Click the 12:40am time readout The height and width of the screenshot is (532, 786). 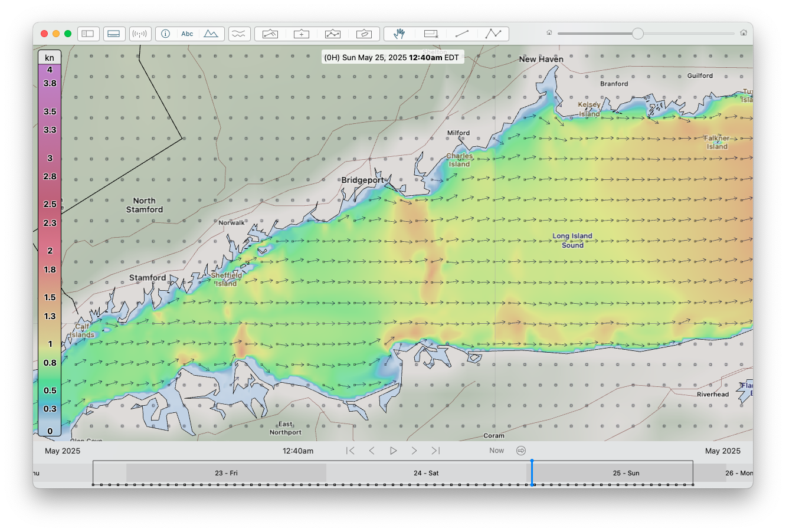point(298,451)
